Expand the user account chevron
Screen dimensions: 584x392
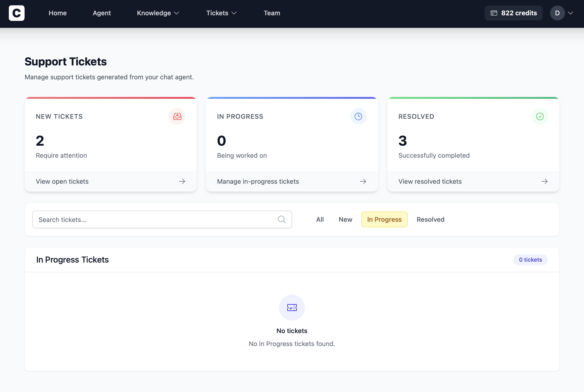click(x=571, y=13)
